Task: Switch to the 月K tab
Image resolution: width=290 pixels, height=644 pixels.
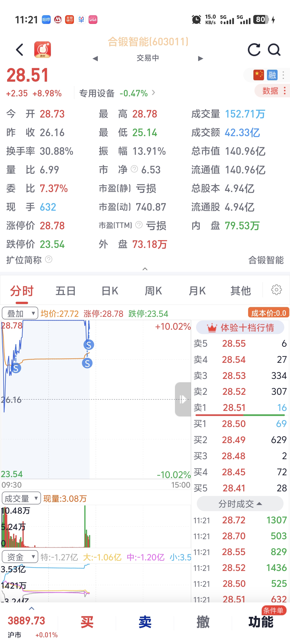Action: click(197, 291)
